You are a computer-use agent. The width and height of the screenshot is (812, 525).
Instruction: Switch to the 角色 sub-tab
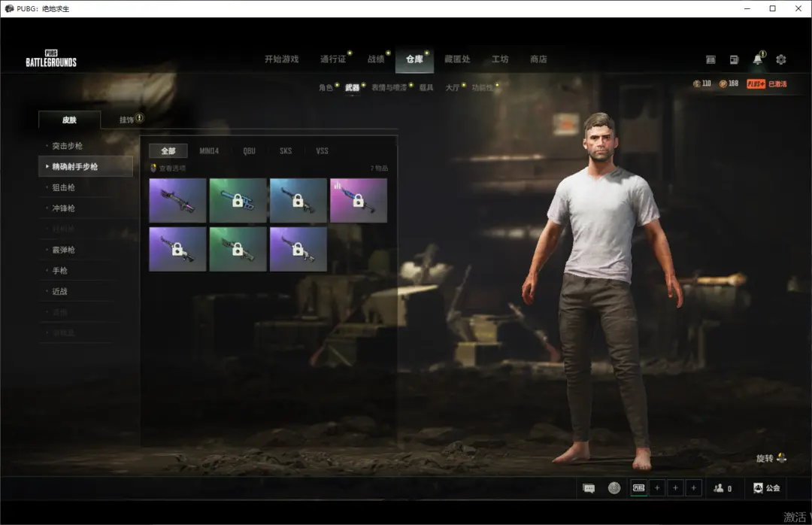pyautogui.click(x=326, y=87)
